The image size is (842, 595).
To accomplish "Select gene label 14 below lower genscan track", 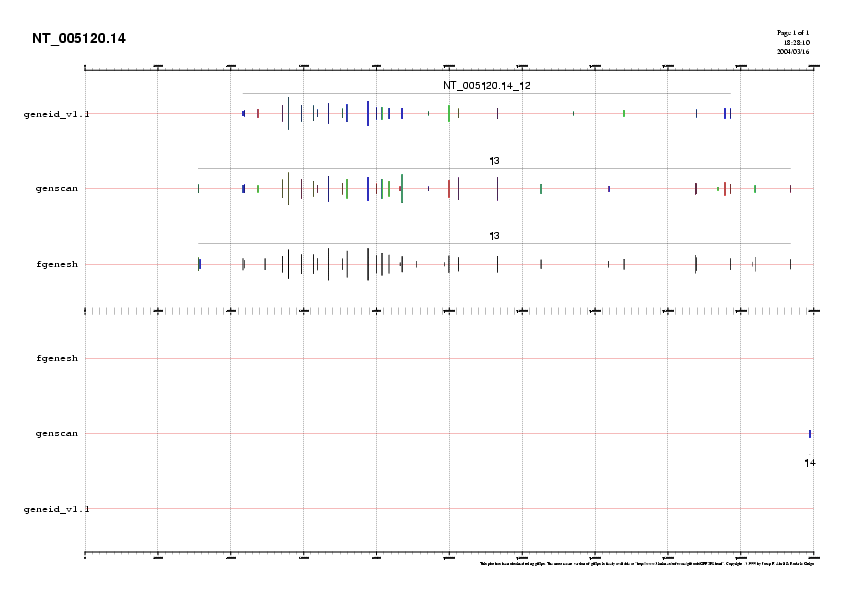I will click(810, 463).
